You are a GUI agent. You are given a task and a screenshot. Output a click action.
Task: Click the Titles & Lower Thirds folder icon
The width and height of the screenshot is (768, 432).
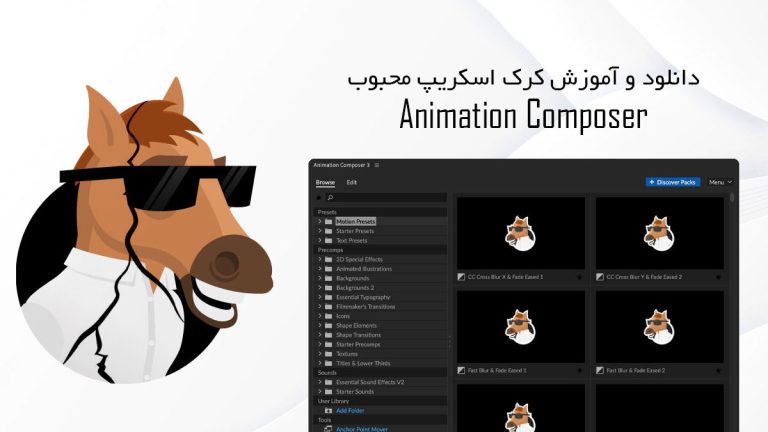(x=329, y=363)
